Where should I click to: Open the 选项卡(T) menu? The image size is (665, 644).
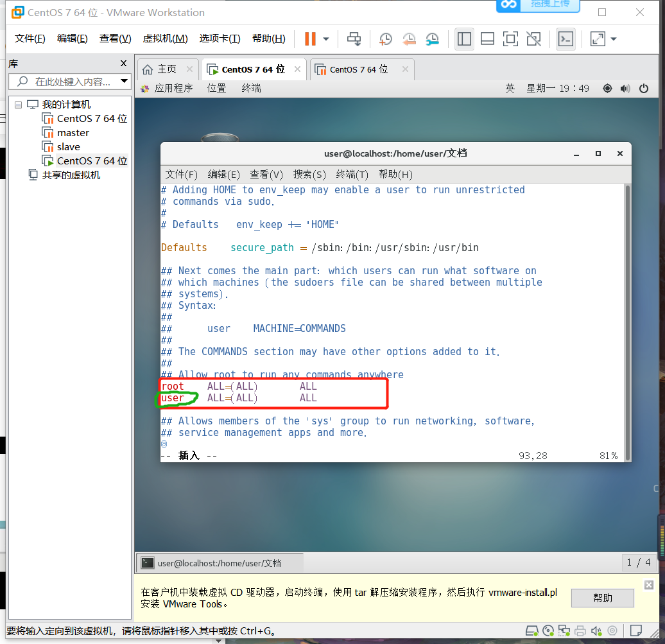click(220, 39)
